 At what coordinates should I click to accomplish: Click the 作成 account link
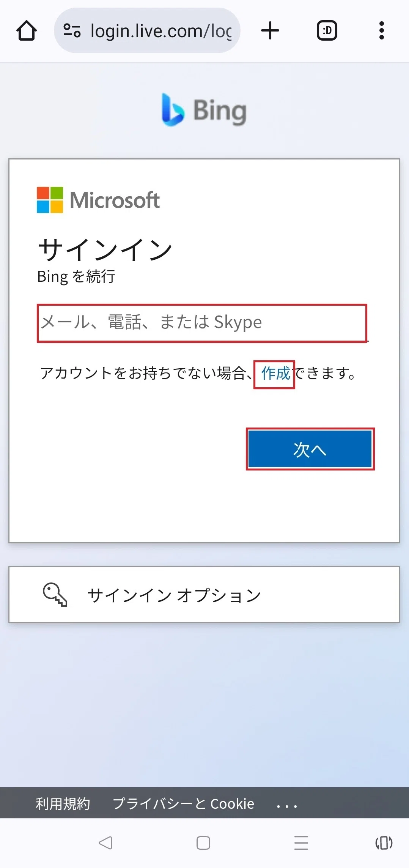click(275, 374)
